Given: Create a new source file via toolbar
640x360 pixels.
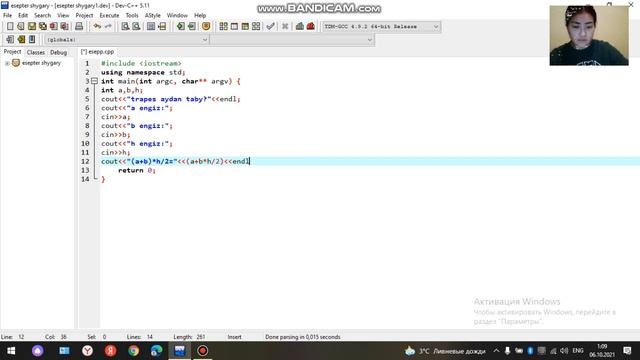Looking at the screenshot, I should click(10, 27).
